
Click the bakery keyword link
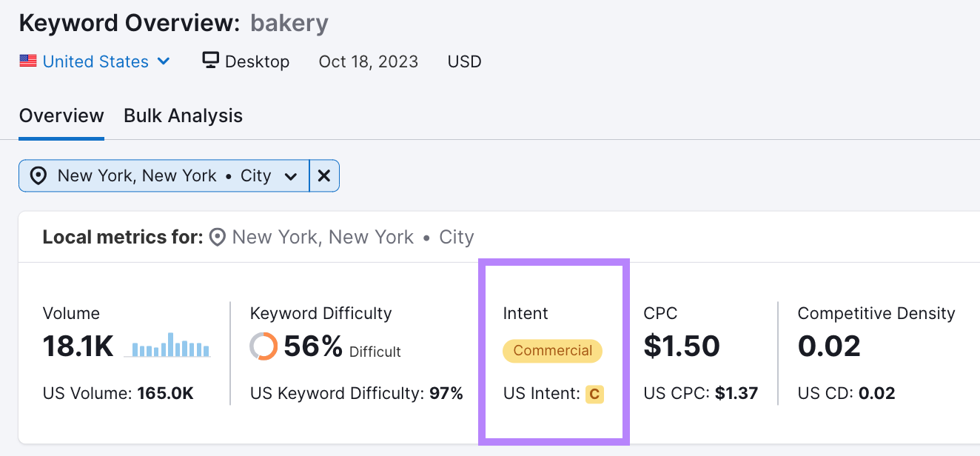tap(289, 23)
